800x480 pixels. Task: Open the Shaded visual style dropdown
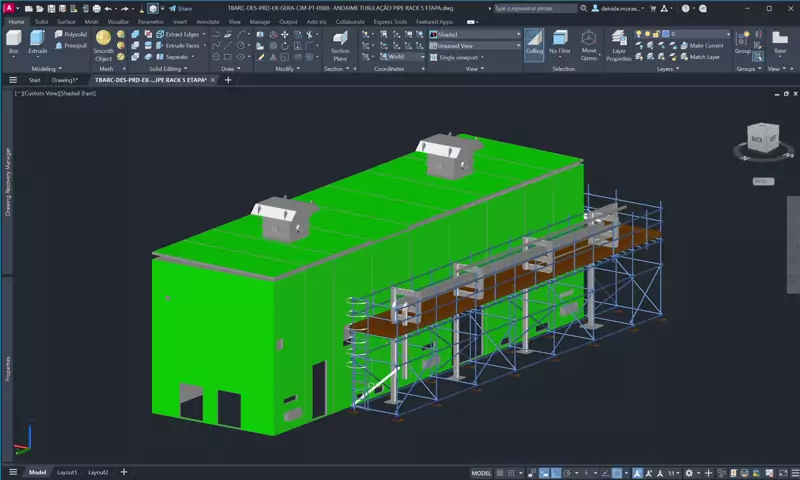(x=475, y=34)
